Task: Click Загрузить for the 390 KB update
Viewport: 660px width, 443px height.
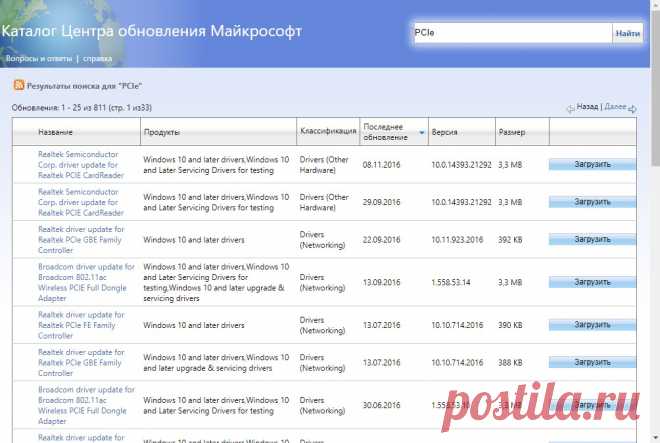Action: (x=592, y=325)
